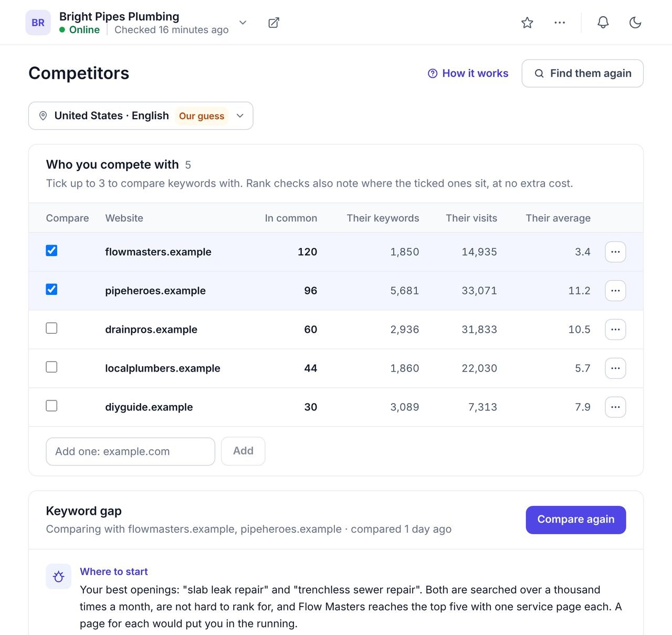Viewport: 672px width, 635px height.
Task: Open the United States · English dropdown
Action: 141,115
